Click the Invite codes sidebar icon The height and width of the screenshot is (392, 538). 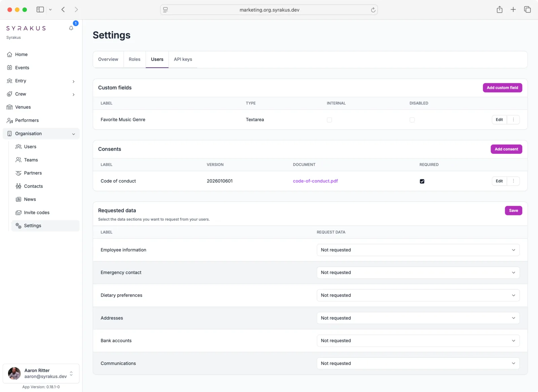[18, 212]
